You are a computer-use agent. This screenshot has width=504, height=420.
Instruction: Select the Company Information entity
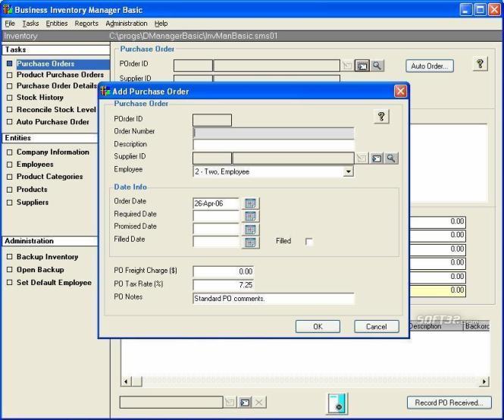click(x=53, y=152)
